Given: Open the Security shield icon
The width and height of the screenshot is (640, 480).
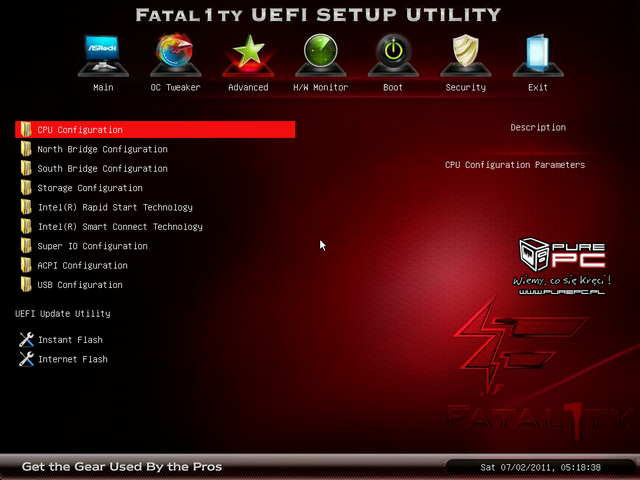Looking at the screenshot, I should [x=466, y=55].
